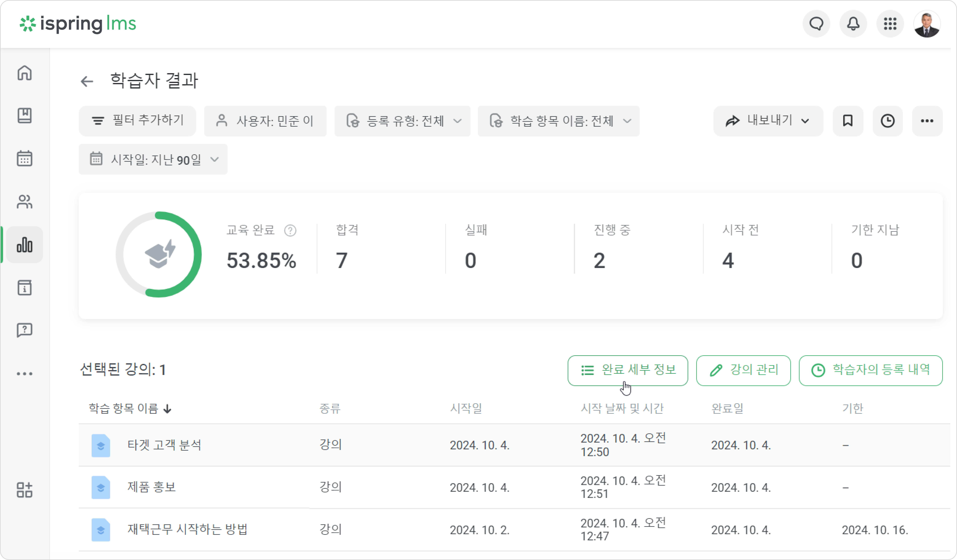Open the users icon in sidebar
957x560 pixels.
click(x=25, y=202)
